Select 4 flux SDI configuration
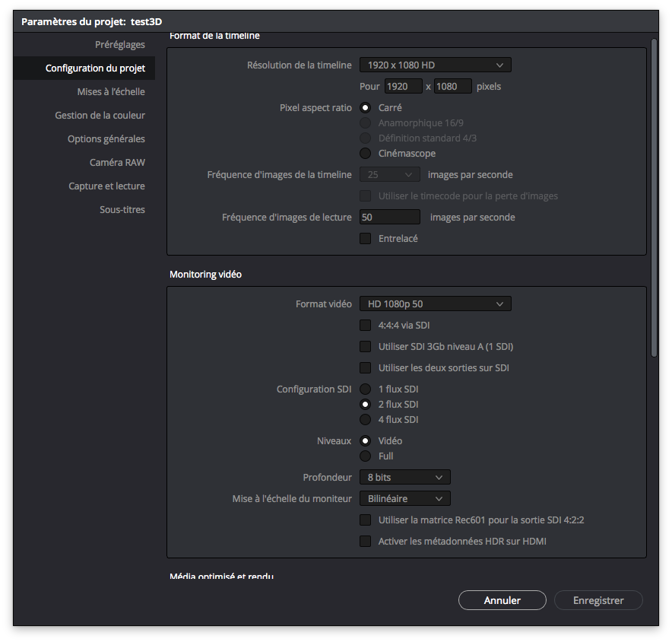The image size is (672, 642). (x=366, y=419)
